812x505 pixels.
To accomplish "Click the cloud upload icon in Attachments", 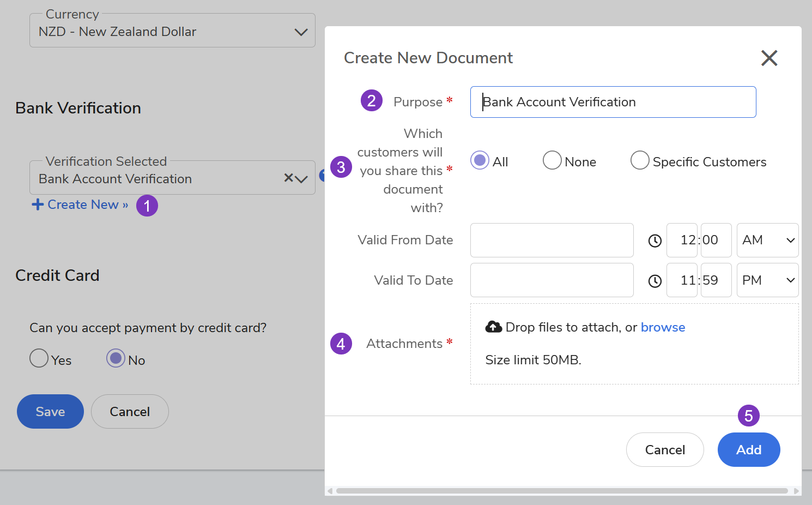I will click(x=494, y=327).
